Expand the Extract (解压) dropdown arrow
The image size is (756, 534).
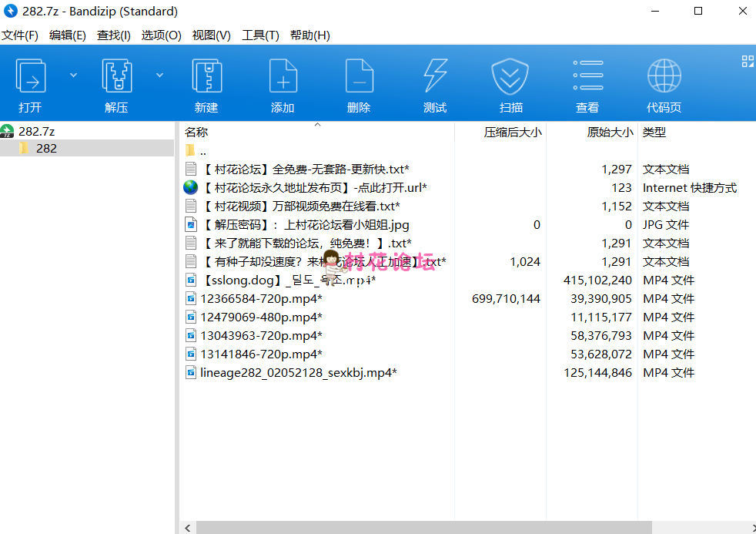click(159, 76)
